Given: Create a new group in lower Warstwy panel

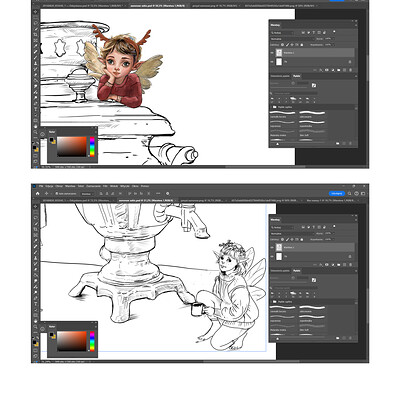Looking at the screenshot, I should tap(339, 265).
